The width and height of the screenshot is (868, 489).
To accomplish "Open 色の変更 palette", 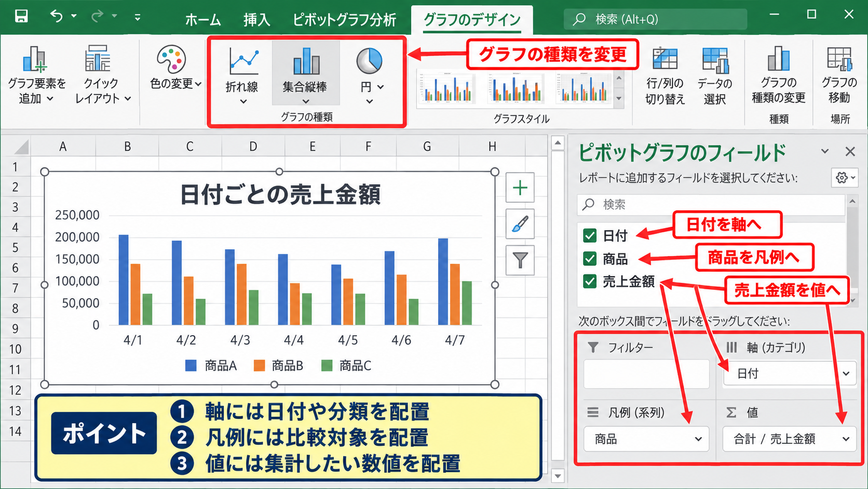I will 175,68.
